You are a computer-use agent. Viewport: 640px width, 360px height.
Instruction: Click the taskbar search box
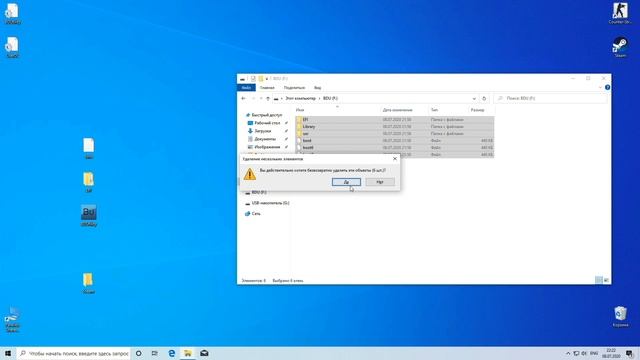[x=74, y=353]
